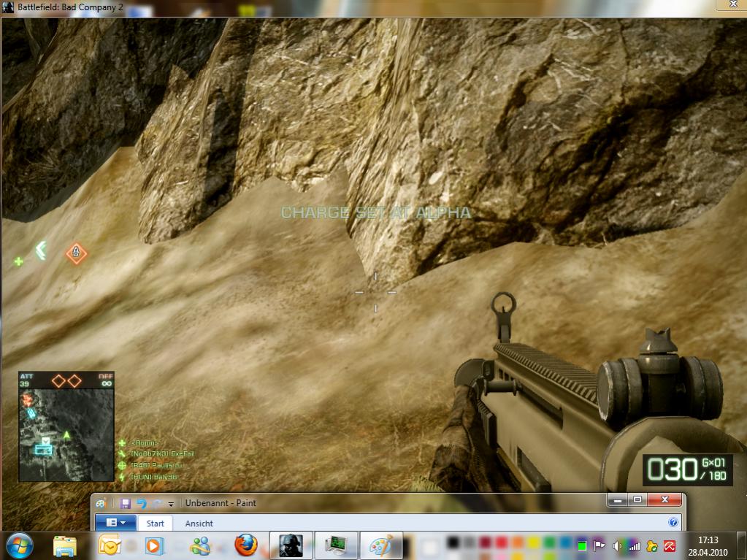
Task: Open the clock showing 17:13
Action: [x=708, y=545]
